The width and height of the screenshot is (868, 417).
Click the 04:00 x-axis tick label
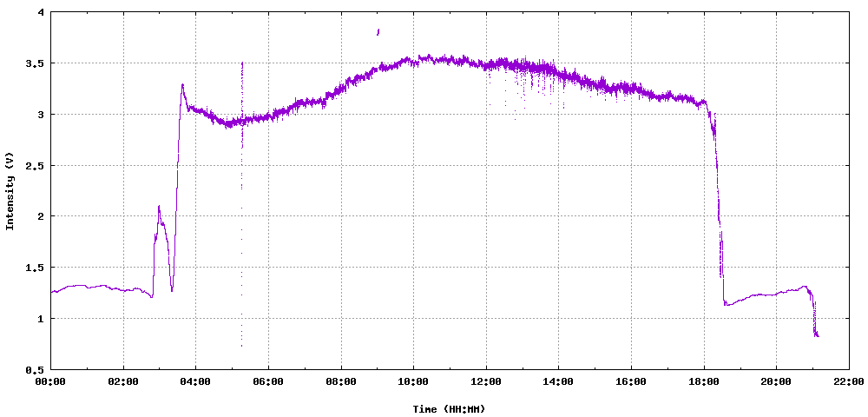196,381
